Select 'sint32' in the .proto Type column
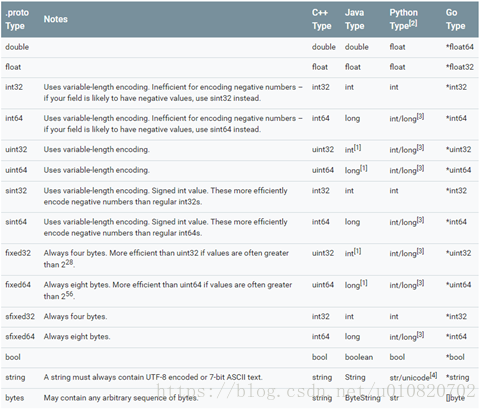The height and width of the screenshot is (411, 487). tap(16, 191)
